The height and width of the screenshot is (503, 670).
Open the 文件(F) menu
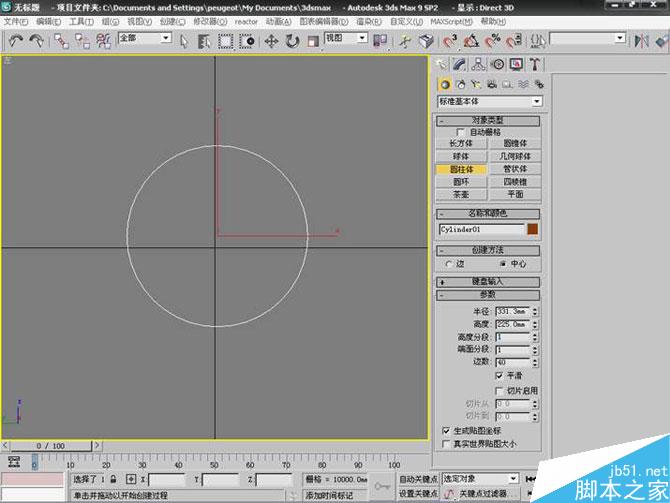pyautogui.click(x=16, y=22)
